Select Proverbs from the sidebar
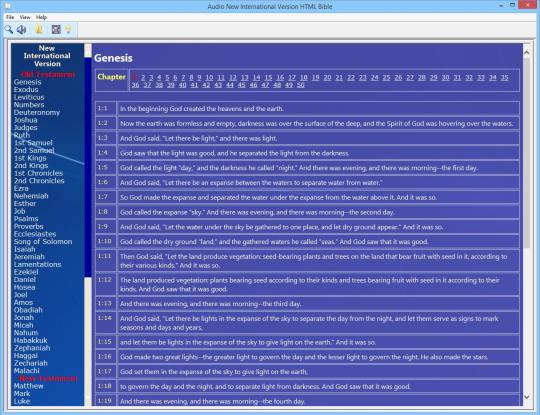Screen dimensions: 540x415 tap(29, 226)
